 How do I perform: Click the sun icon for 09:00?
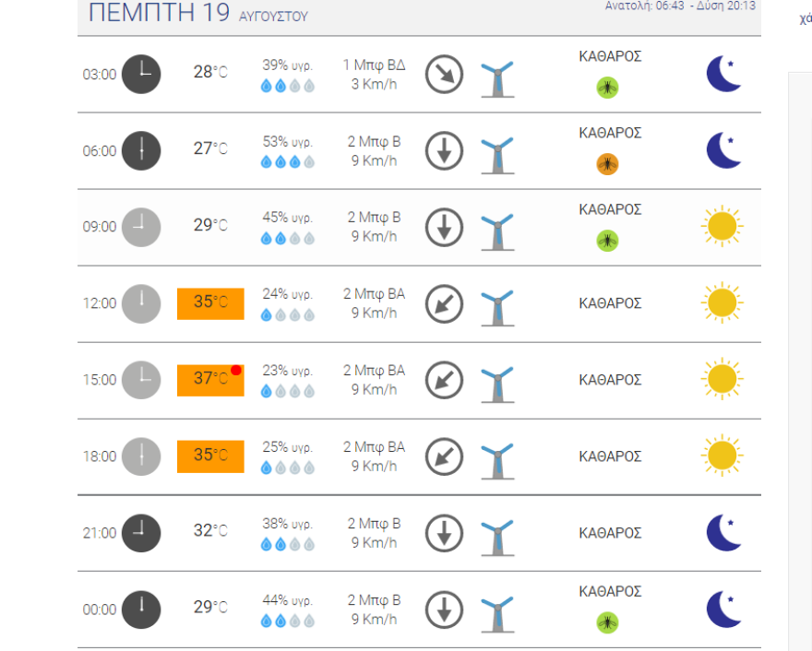point(722,226)
